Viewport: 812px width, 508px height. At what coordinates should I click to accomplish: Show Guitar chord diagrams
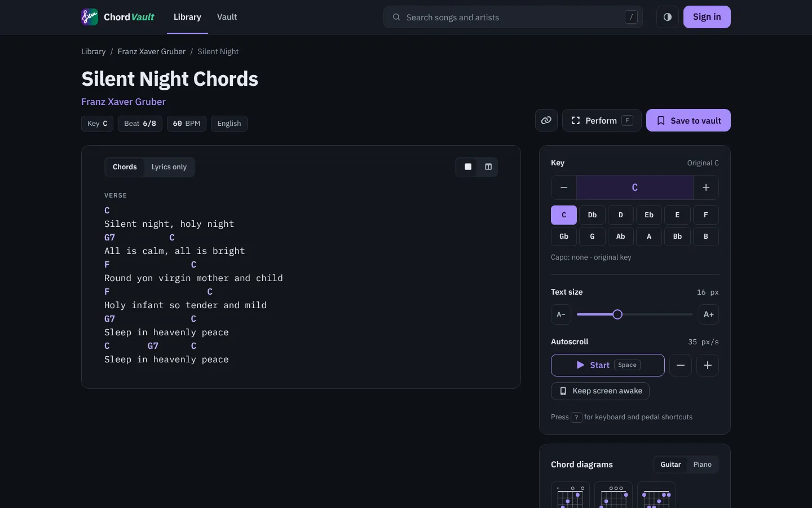670,465
